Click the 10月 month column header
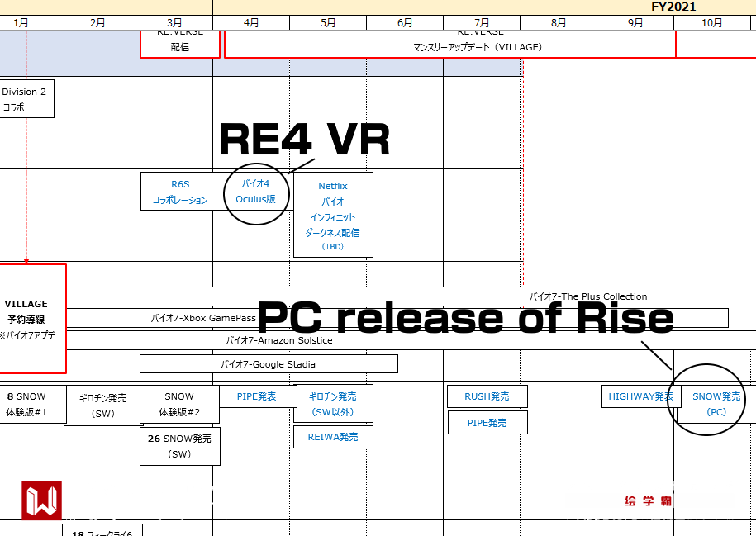 712,22
